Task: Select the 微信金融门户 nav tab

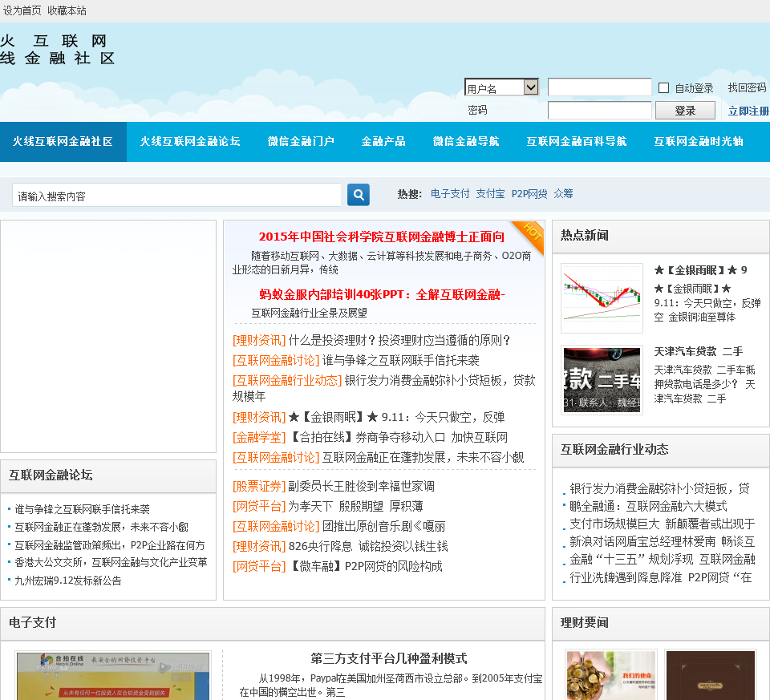Action: click(x=301, y=141)
